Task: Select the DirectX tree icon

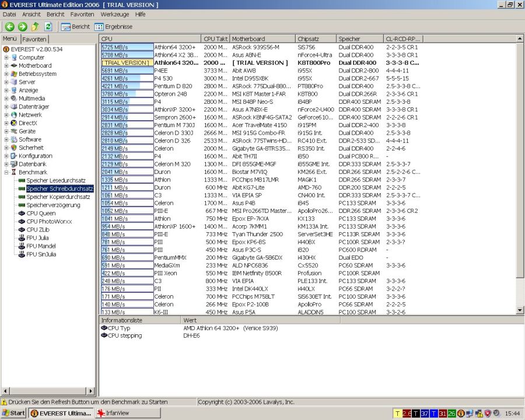Action: coord(14,123)
